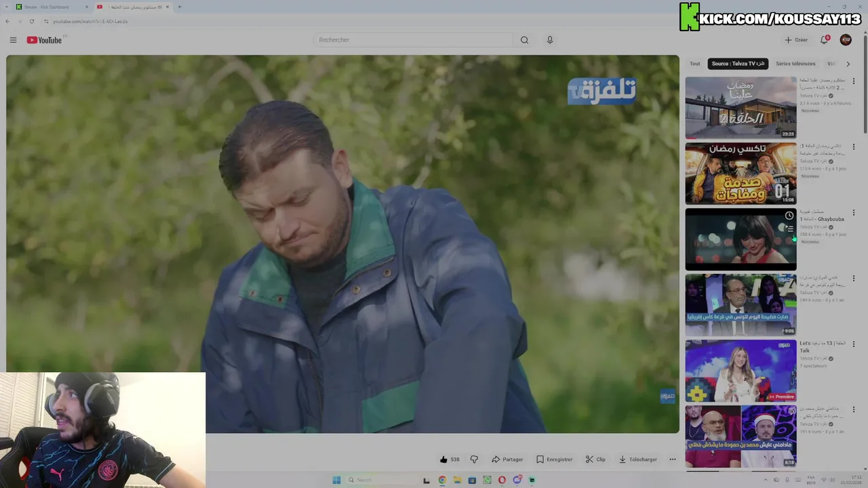Viewport: 868px width, 488px height.
Task: Save the video with Enregistrer
Action: [x=554, y=460]
